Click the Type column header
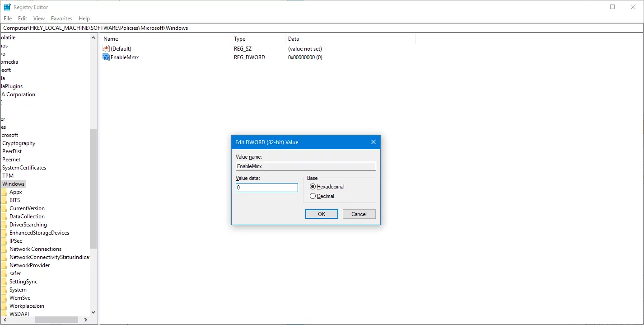This screenshot has height=325, width=644. (258, 39)
